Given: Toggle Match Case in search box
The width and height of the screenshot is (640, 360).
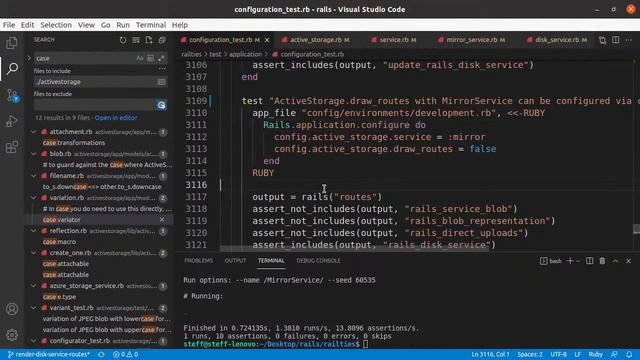Looking at the screenshot, I should pos(140,58).
